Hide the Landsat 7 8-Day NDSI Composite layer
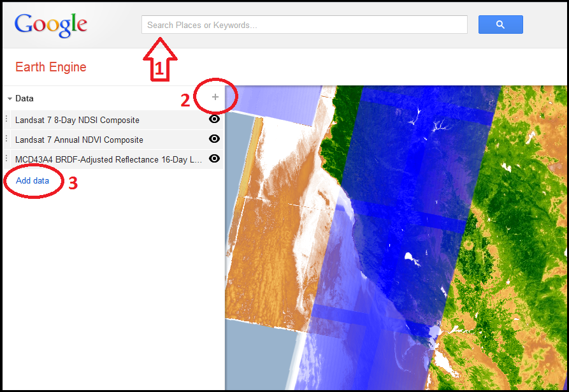This screenshot has width=569, height=392. (x=215, y=119)
